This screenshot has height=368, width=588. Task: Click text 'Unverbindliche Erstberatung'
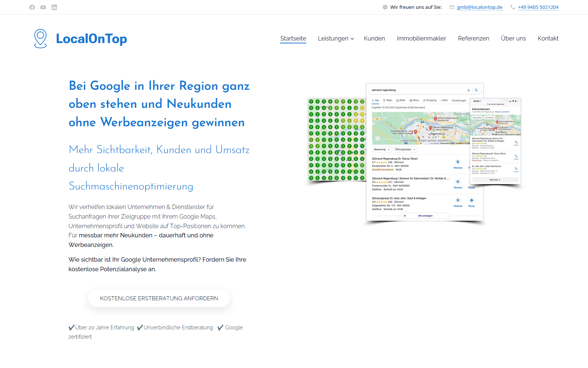tap(178, 328)
